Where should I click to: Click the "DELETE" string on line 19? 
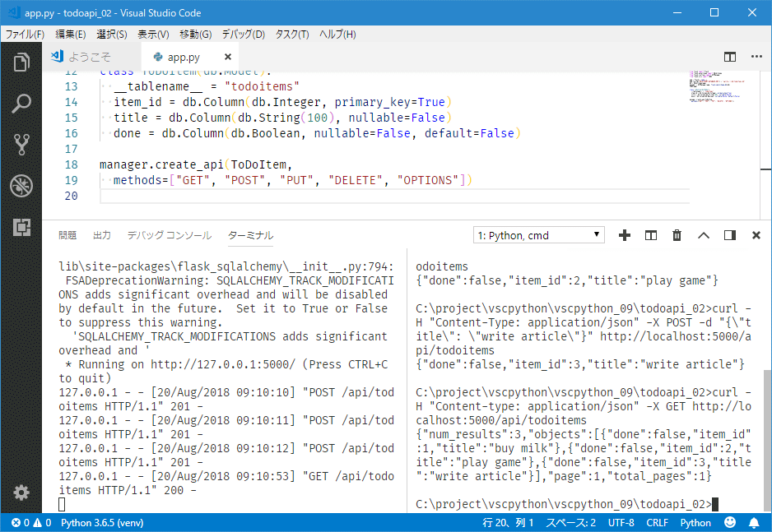[x=355, y=180]
